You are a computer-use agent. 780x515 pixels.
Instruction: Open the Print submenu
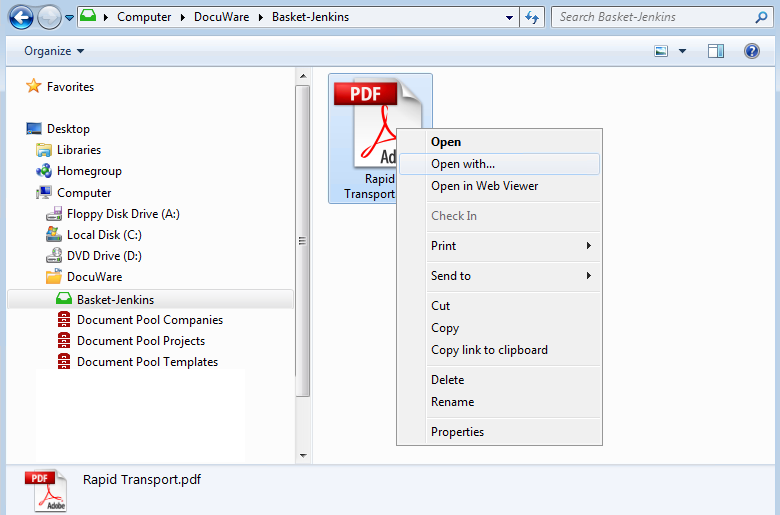pyautogui.click(x=499, y=245)
